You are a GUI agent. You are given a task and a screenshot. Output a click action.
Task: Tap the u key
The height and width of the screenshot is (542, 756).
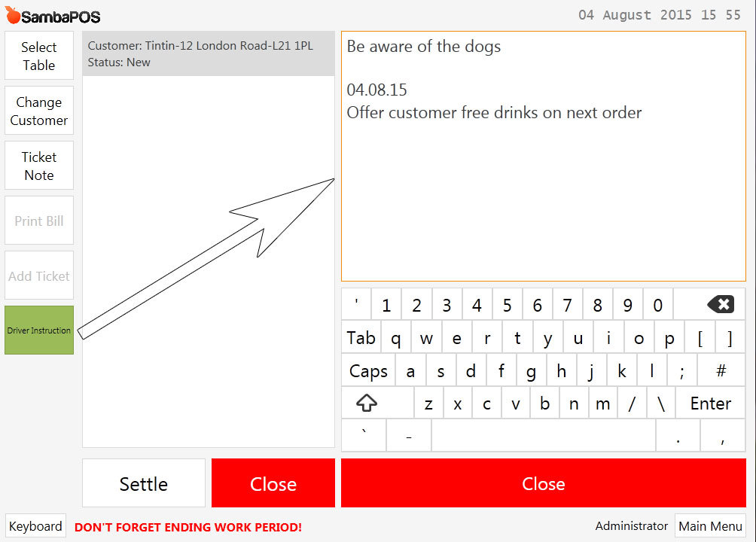578,338
